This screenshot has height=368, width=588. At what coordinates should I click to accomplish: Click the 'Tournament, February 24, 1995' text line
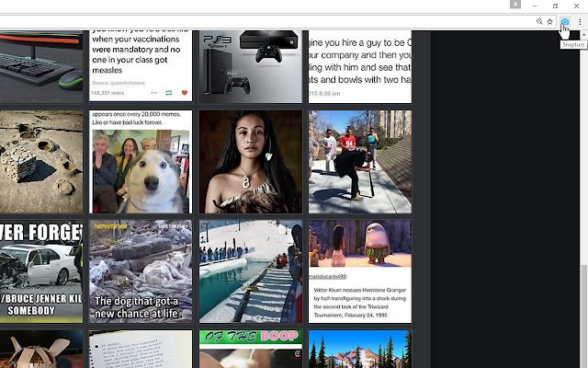(x=350, y=315)
